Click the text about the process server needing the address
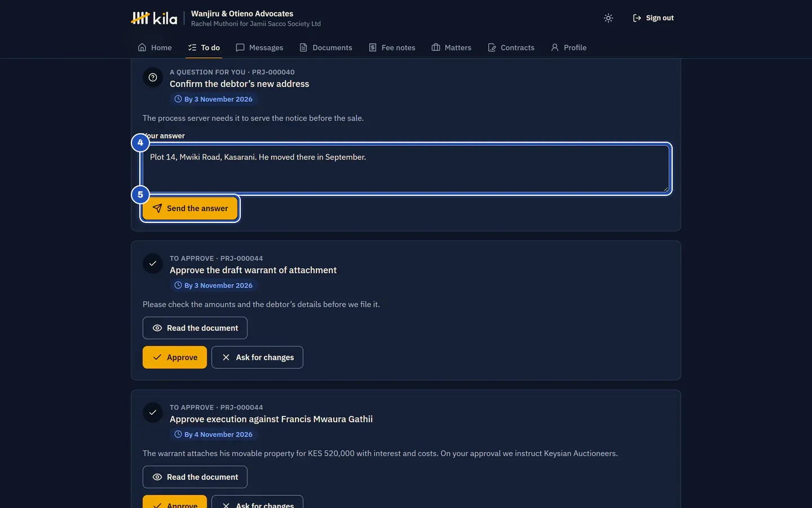 (253, 118)
